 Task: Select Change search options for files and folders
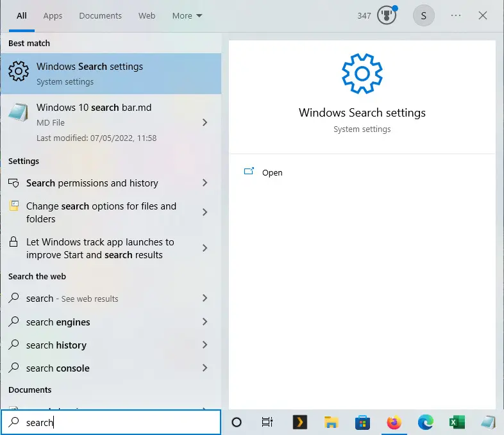111,212
